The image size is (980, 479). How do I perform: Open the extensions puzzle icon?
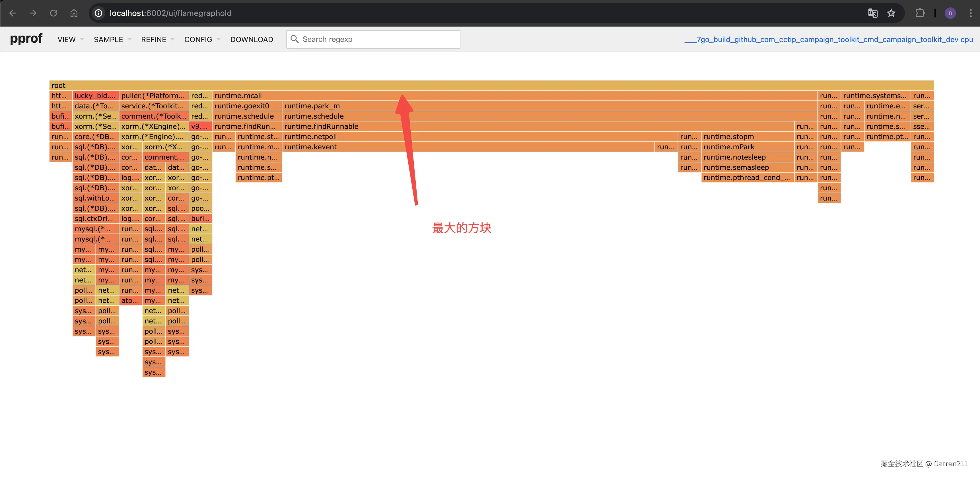919,13
